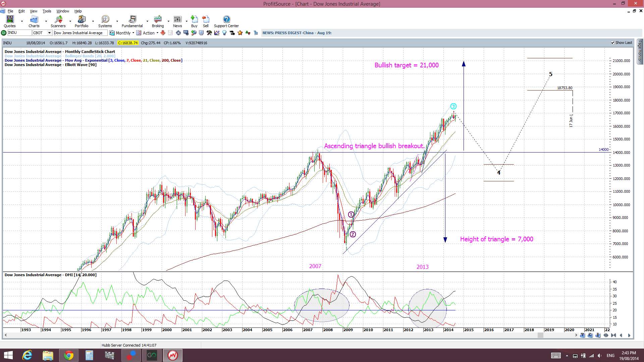
Task: Open the Charts module
Action: (34, 21)
